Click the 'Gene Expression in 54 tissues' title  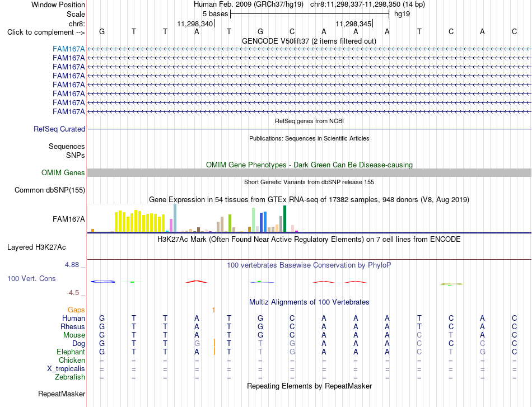click(x=309, y=199)
